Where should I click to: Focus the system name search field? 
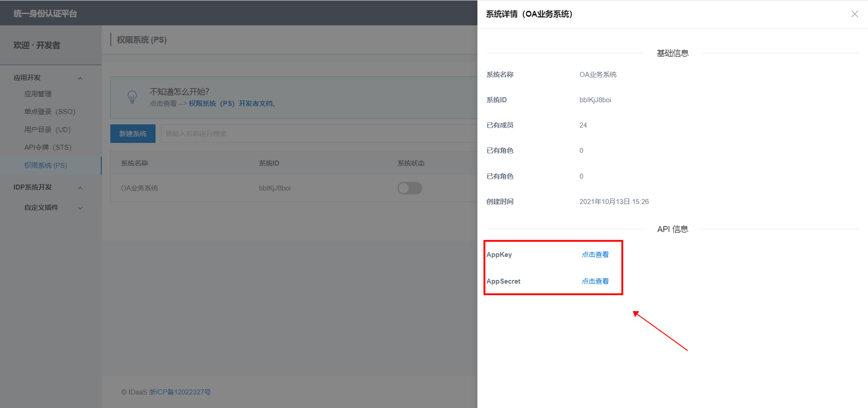(x=316, y=134)
